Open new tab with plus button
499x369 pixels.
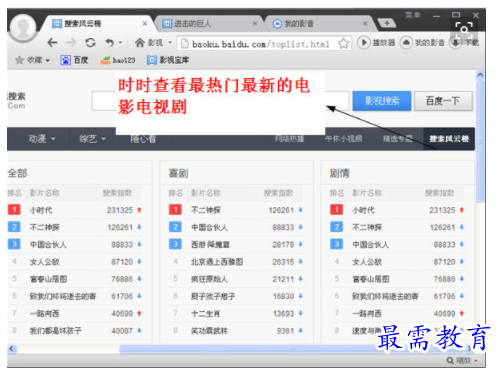[387, 23]
